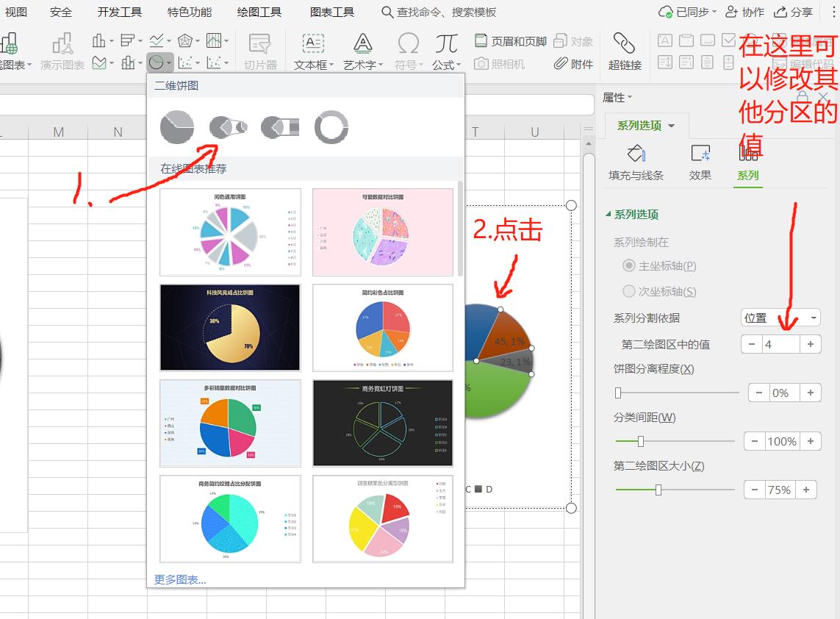Open the 填充与线条 fill and line tab
The image size is (840, 619).
[636, 162]
